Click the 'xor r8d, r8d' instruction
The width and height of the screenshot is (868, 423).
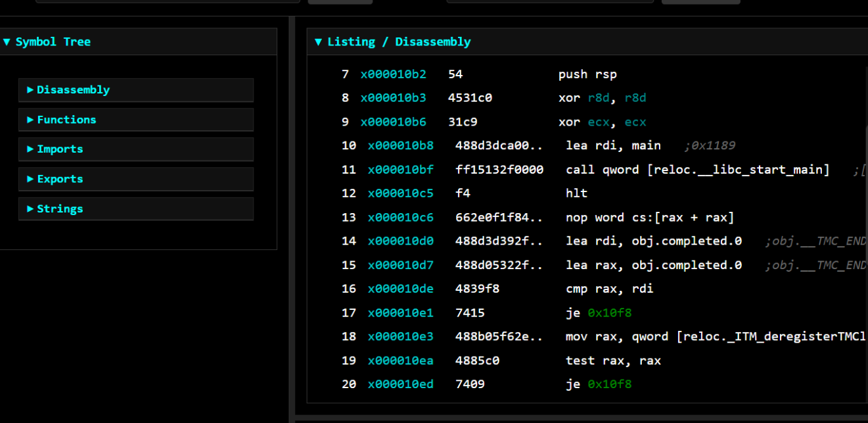603,98
